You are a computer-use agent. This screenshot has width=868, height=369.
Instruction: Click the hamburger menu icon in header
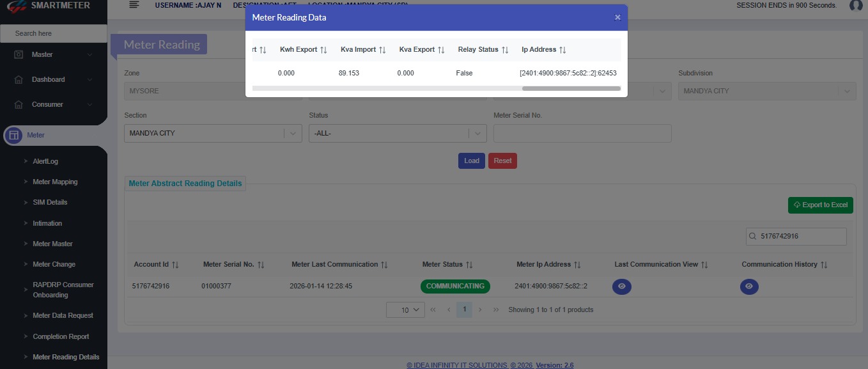[x=134, y=5]
